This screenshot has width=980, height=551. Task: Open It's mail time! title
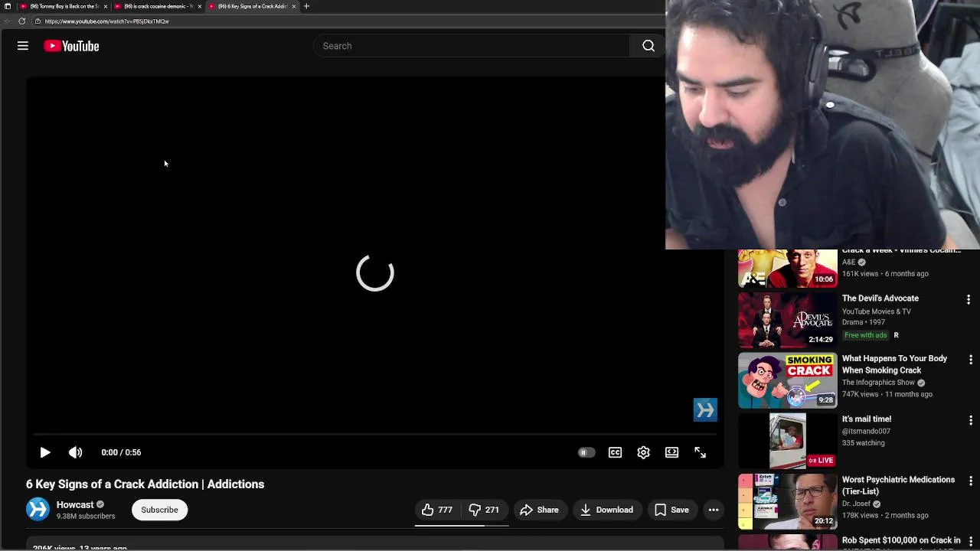coord(867,419)
